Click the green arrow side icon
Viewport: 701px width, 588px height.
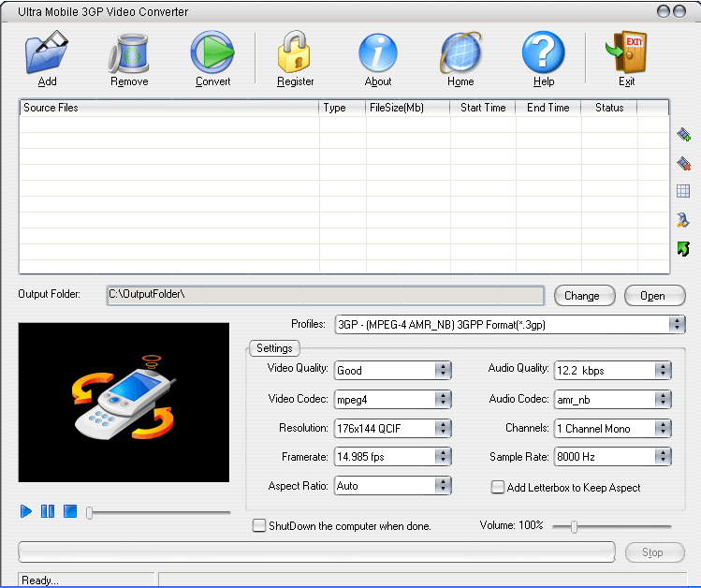tap(683, 249)
